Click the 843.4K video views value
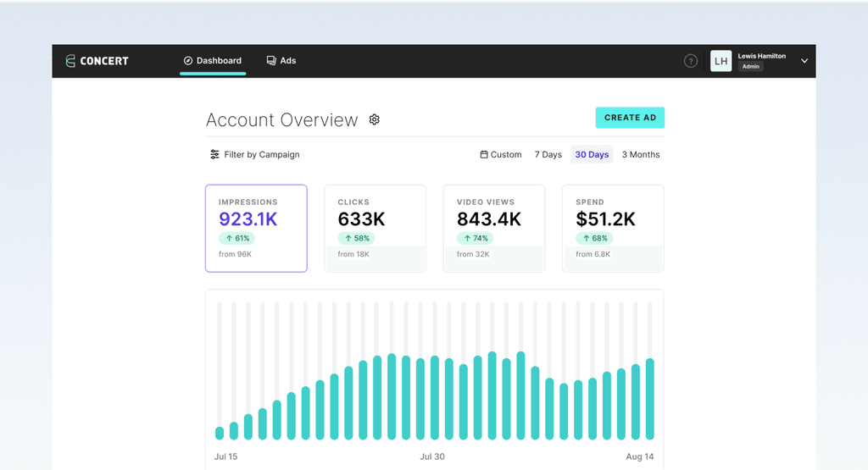 click(489, 219)
